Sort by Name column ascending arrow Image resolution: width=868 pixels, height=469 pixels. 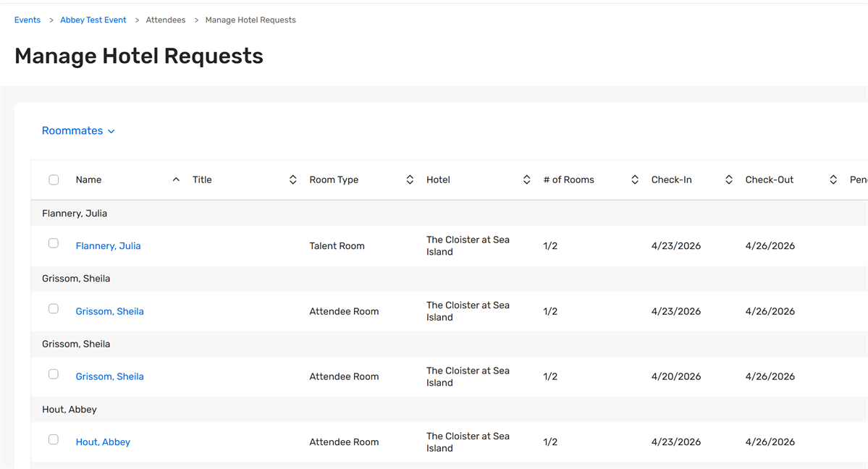click(176, 179)
